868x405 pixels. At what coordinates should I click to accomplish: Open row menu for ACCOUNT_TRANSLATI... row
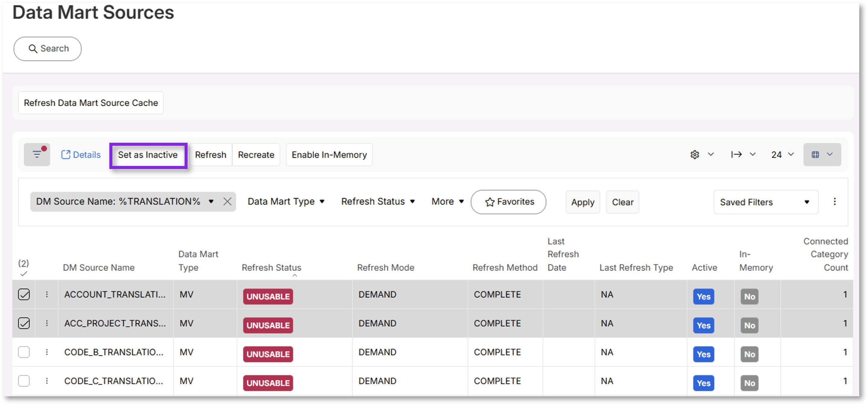47,295
